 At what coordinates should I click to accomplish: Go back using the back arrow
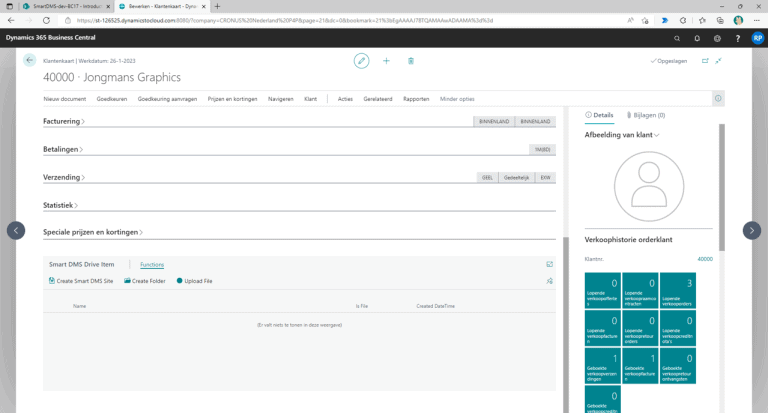tap(30, 61)
